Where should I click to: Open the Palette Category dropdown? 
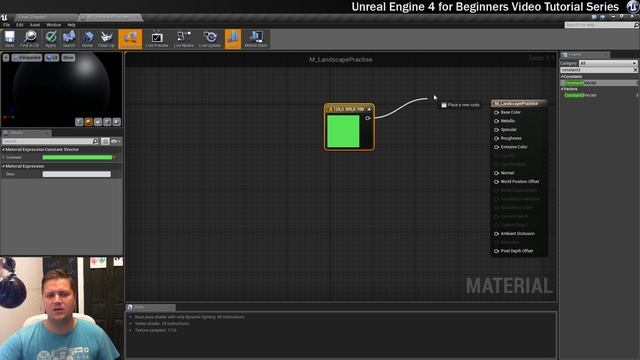tap(608, 63)
